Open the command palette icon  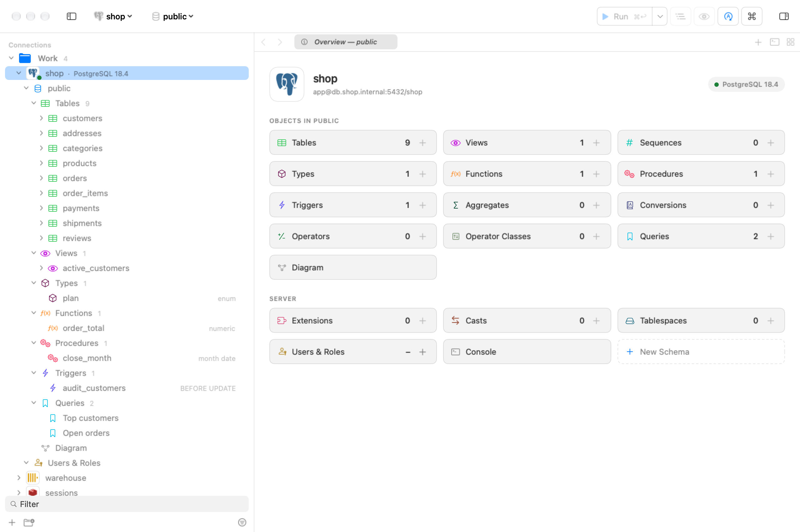[752, 16]
